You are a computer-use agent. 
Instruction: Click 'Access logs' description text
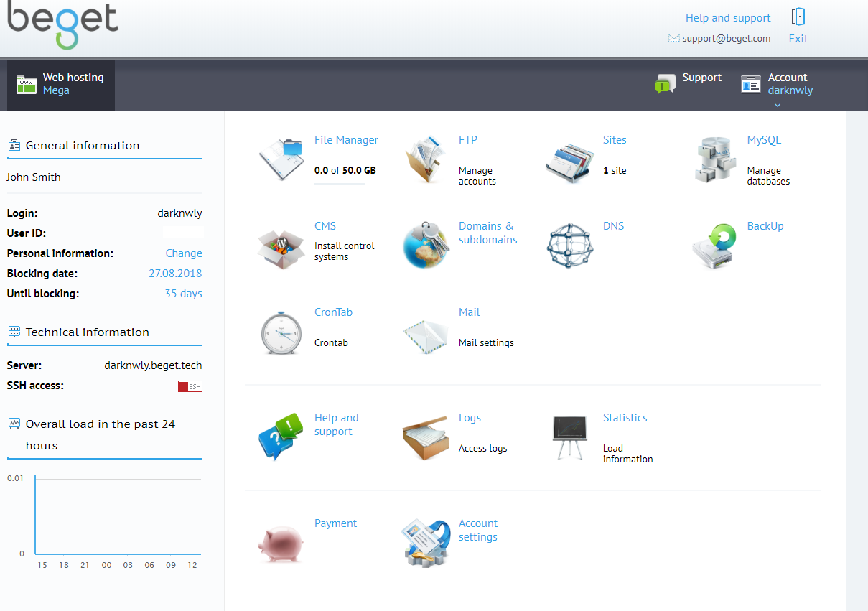tap(483, 449)
